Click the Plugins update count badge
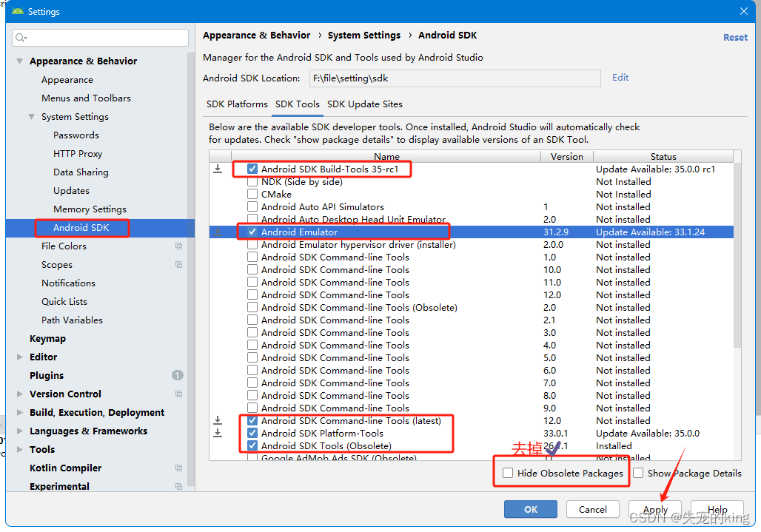 177,375
